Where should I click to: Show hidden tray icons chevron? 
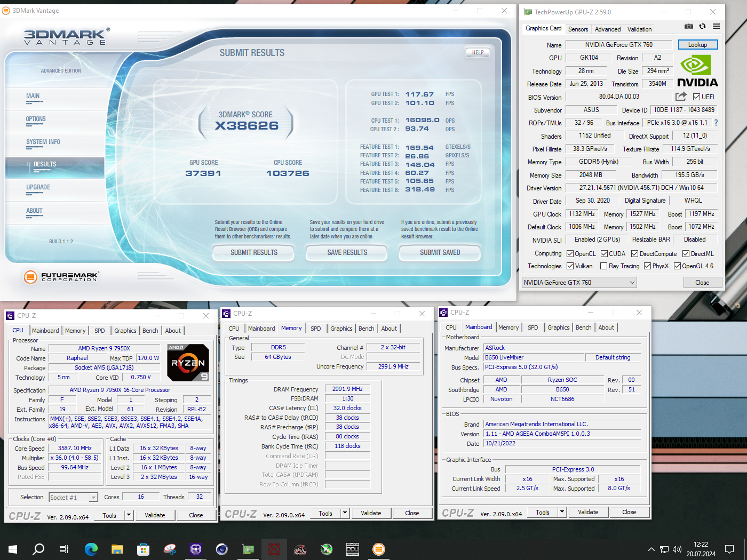tap(651, 549)
